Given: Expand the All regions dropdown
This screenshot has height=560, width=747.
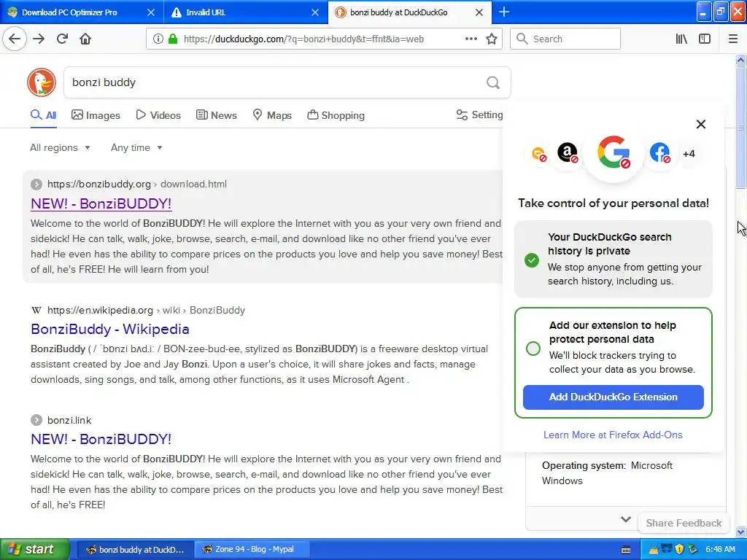Looking at the screenshot, I should [x=60, y=147].
